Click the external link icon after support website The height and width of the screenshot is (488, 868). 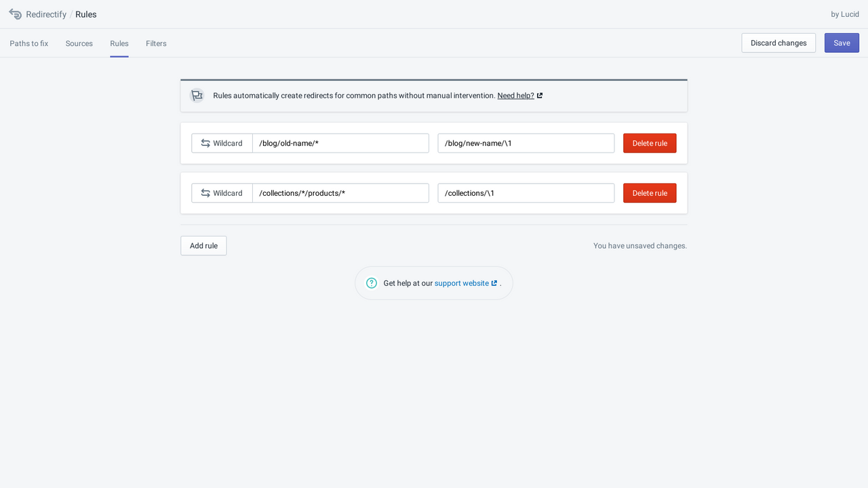pos(494,283)
